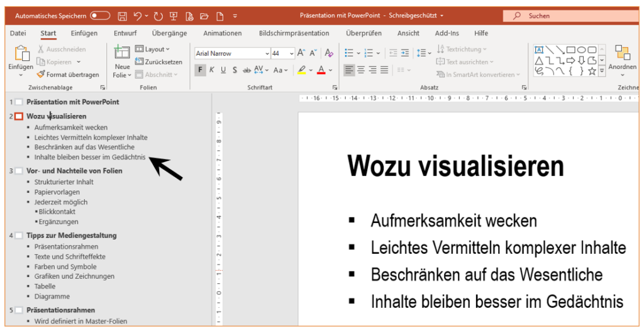Open the undo history dropdown arrow
This screenshot has height=331, width=644.
147,16
